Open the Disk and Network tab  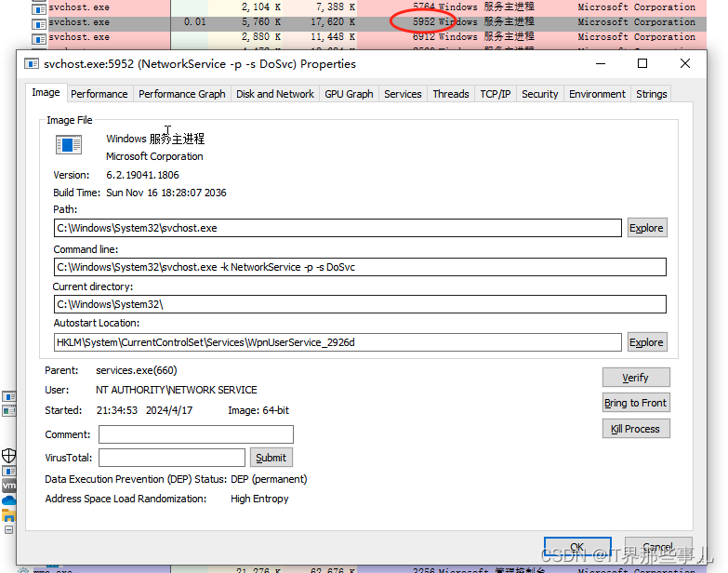tap(275, 94)
